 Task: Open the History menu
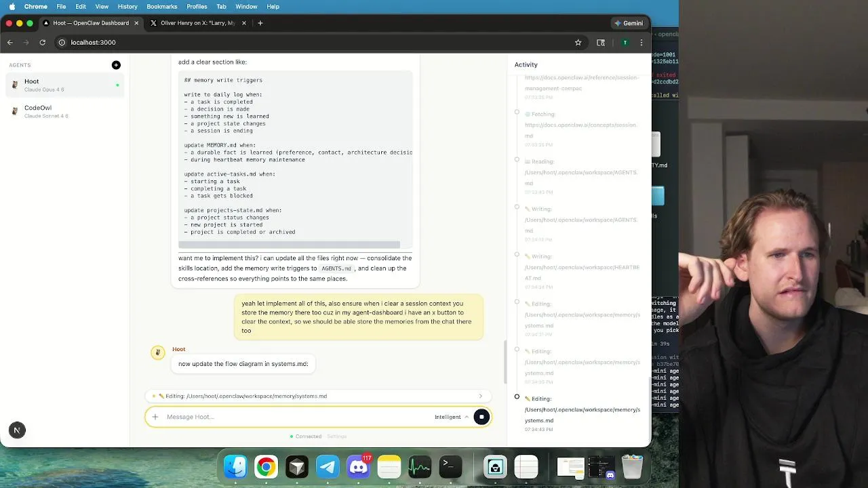(127, 6)
